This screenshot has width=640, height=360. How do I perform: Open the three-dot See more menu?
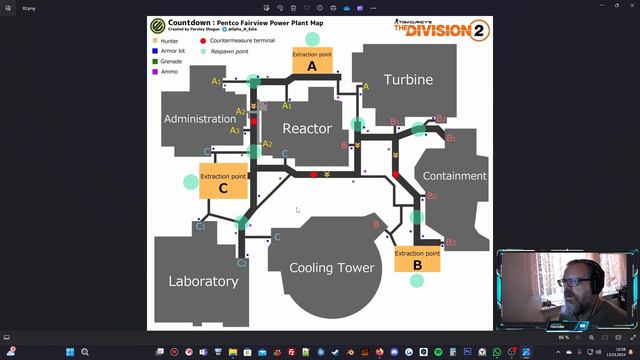click(373, 8)
